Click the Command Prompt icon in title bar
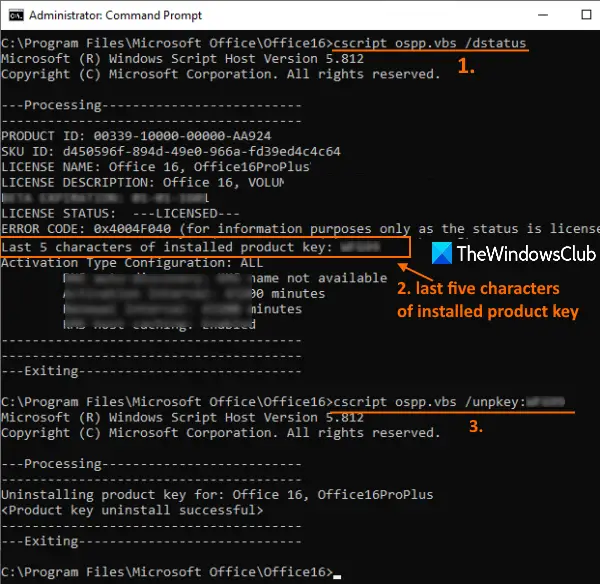This screenshot has width=600, height=584. click(16, 15)
